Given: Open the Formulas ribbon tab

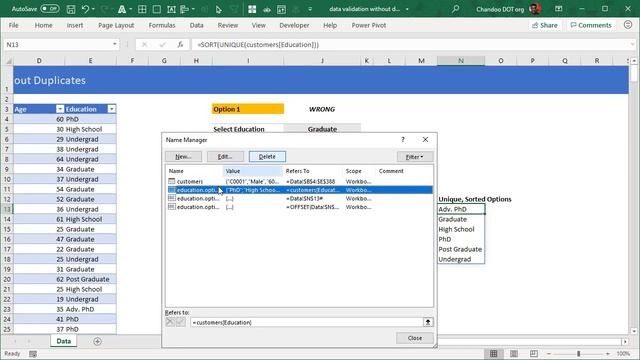Looking at the screenshot, I should pyautogui.click(x=162, y=25).
